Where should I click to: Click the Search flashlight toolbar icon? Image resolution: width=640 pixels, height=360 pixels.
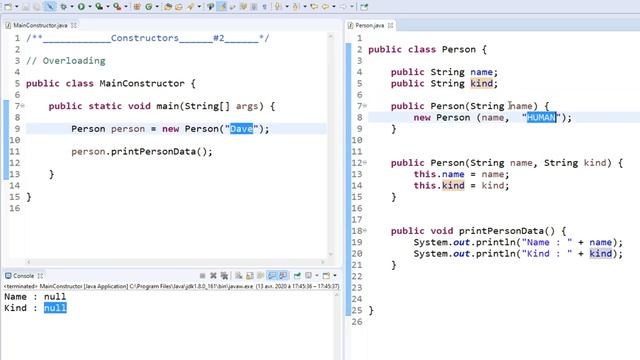click(x=191, y=7)
